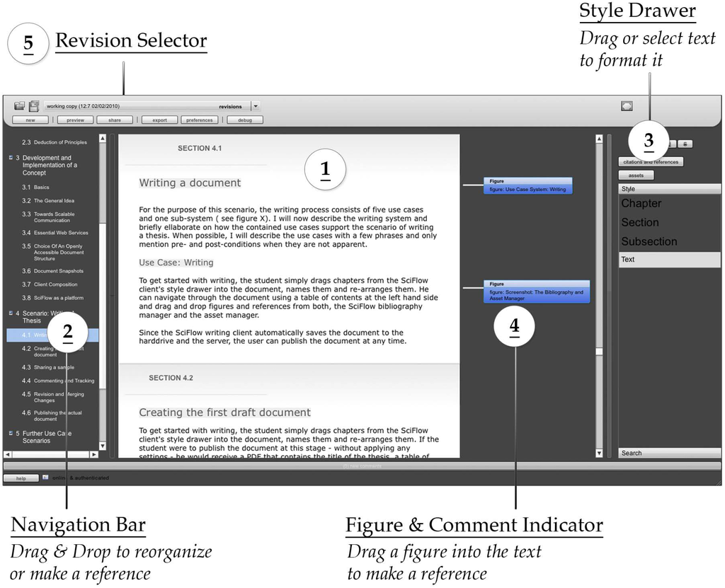
Task: Click the Style panel header
Action: coord(669,189)
